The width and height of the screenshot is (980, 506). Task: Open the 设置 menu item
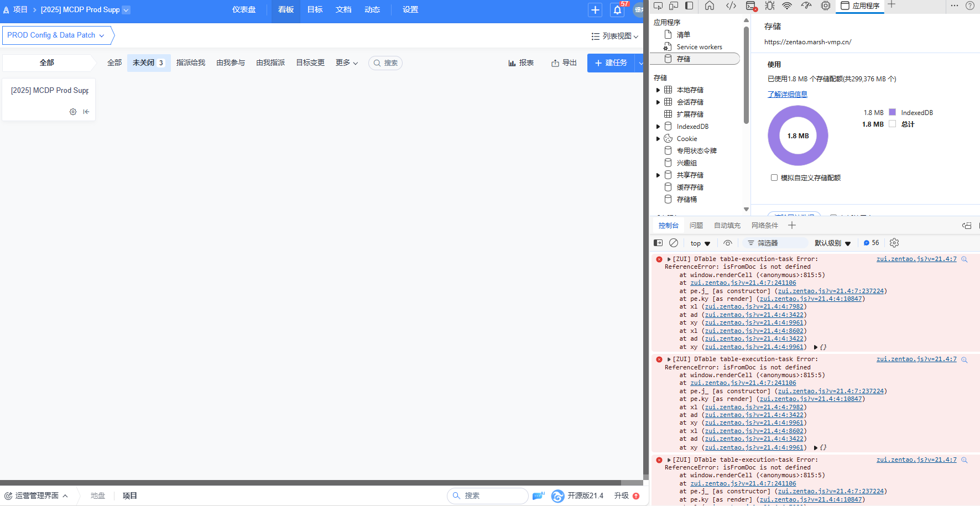[x=410, y=9]
